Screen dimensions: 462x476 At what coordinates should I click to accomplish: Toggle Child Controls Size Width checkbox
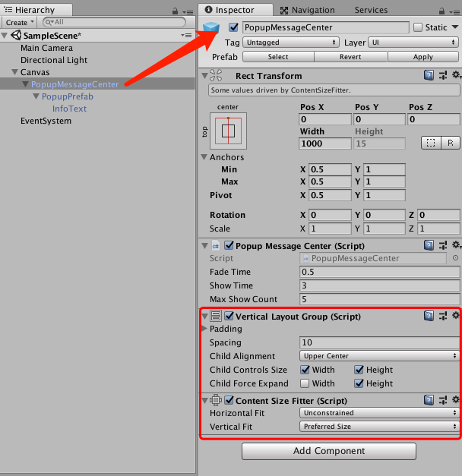pyautogui.click(x=305, y=370)
